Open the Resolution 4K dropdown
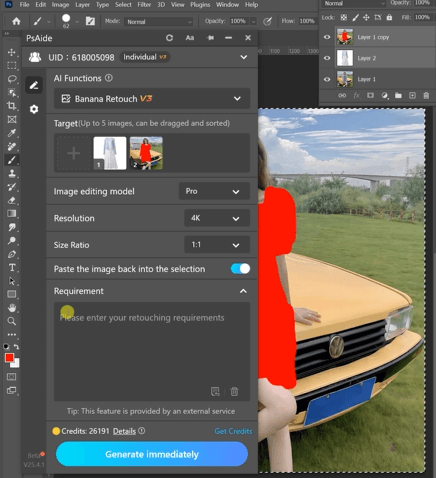436x478 pixels. point(217,218)
